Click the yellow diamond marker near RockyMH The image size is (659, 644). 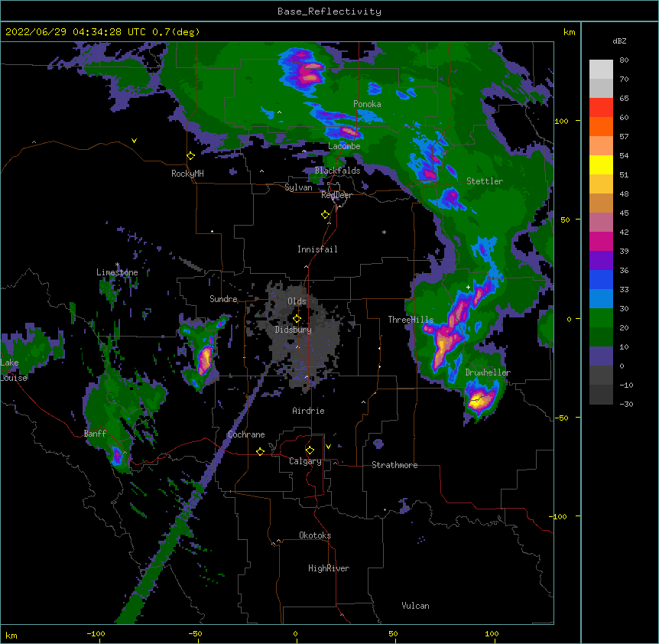191,156
